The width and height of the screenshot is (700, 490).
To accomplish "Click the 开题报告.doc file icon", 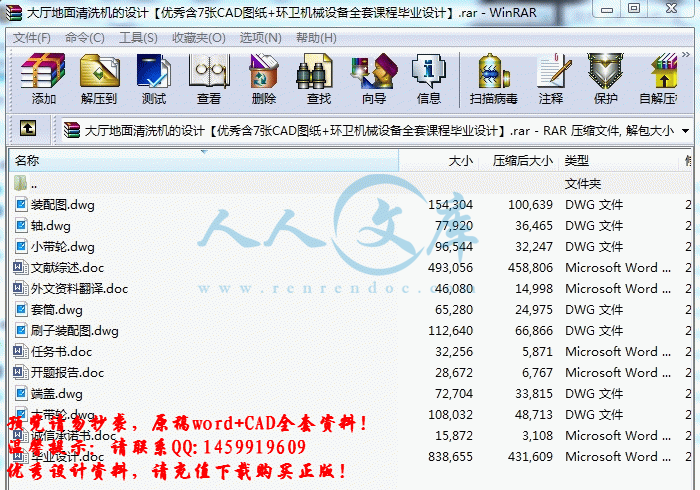I will coord(21,372).
